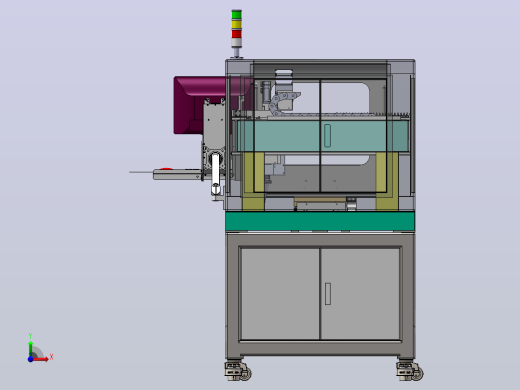Click the red emergency stop button on keyboard tray

pos(166,169)
